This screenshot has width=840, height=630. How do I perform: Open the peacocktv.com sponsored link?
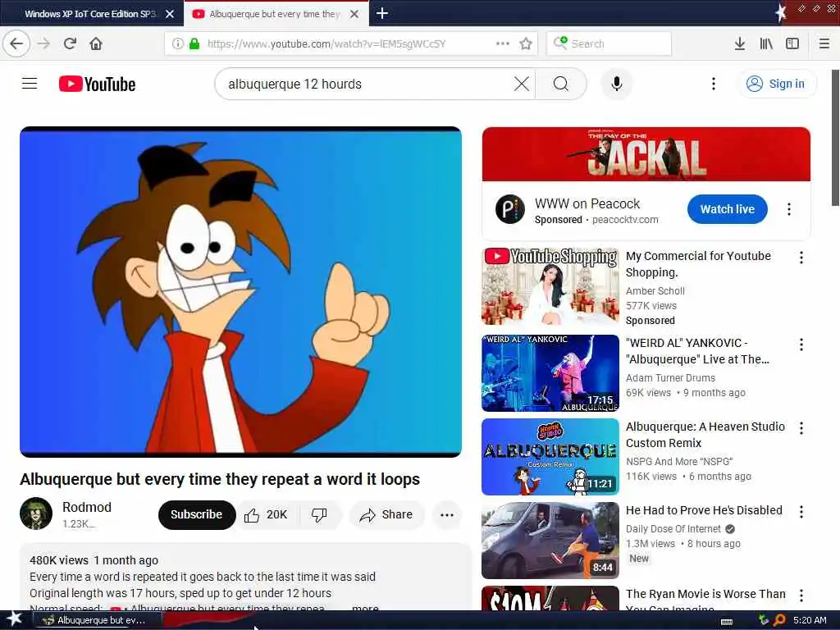click(625, 220)
